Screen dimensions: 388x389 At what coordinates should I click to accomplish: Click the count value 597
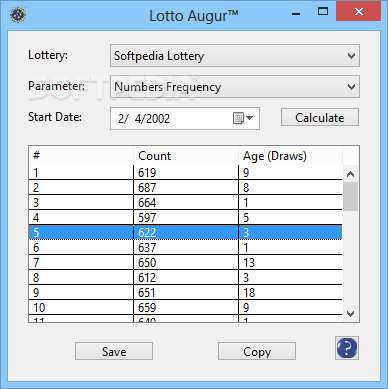click(x=147, y=218)
